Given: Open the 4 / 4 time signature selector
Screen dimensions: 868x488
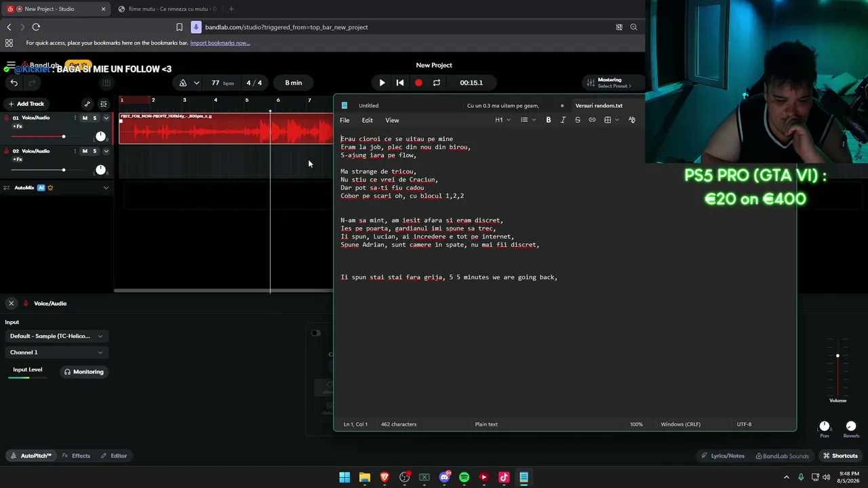Looking at the screenshot, I should tap(254, 83).
